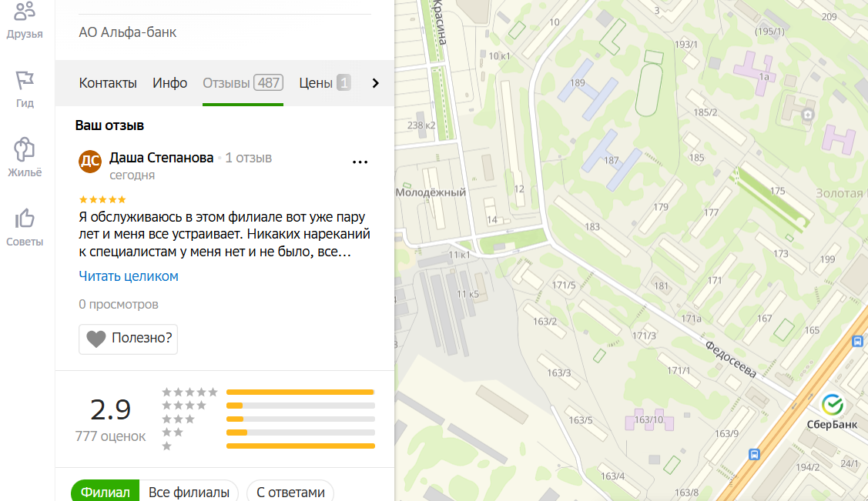Screen dimensions: 868x501
Task: Click the Ваш отзыв heading
Action: [x=109, y=125]
